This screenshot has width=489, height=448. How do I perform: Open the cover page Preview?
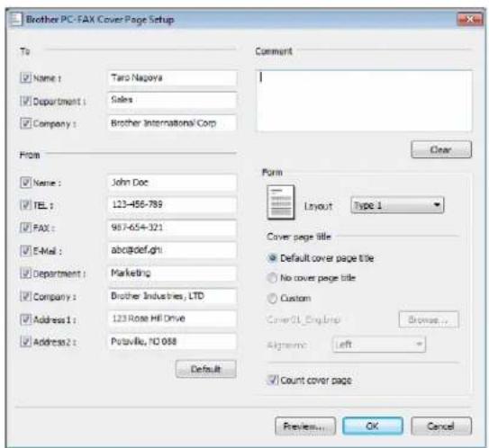(x=305, y=426)
